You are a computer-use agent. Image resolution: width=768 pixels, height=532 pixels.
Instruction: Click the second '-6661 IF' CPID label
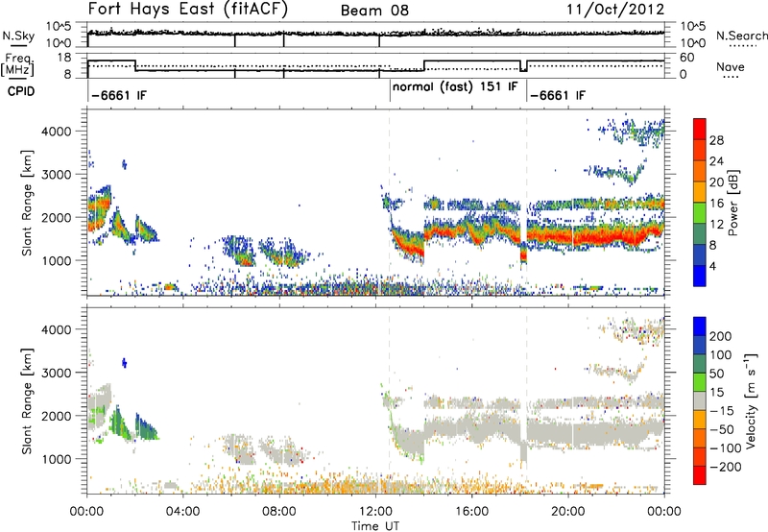click(558, 95)
